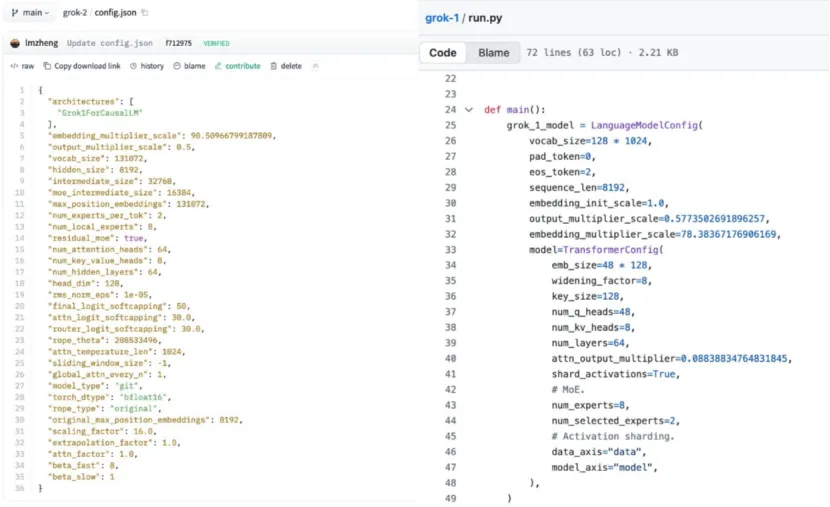830x507 pixels.
Task: Collapse the def main() code block
Action: [470, 109]
